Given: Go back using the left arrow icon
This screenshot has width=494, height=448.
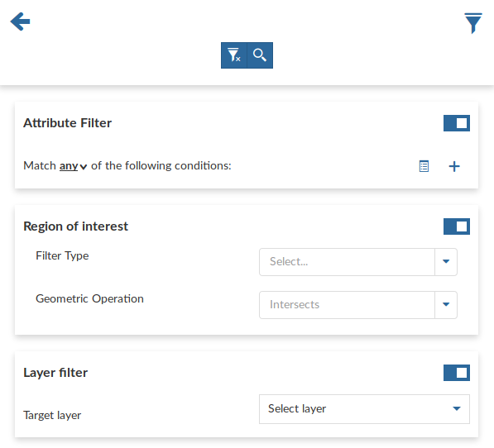Looking at the screenshot, I should pos(20,21).
